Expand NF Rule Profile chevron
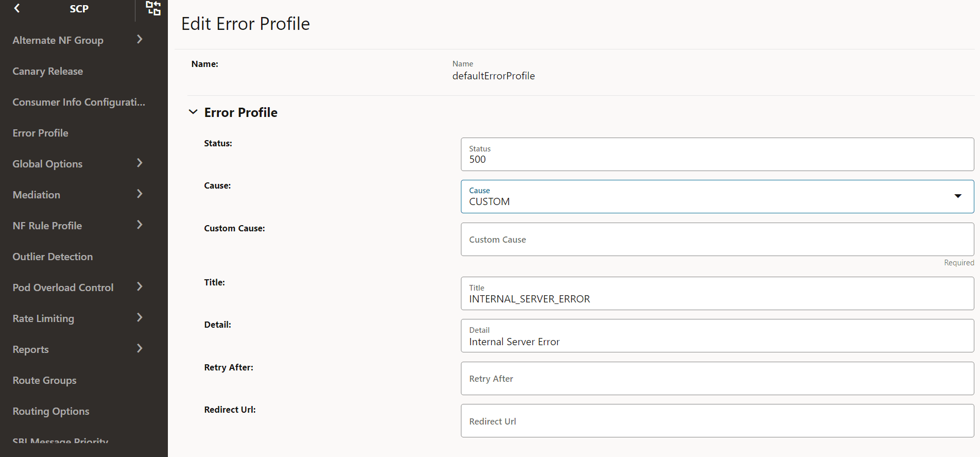980x457 pixels. [140, 225]
